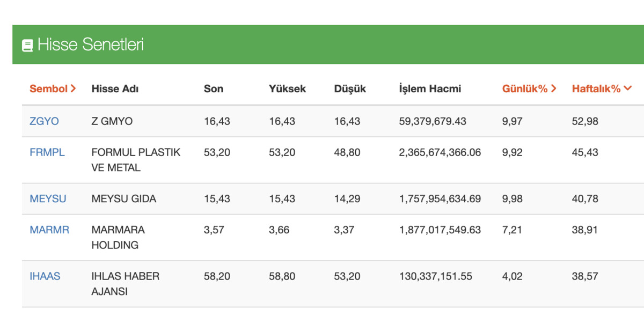
Task: Click the Hisse Adı column header
Action: [x=115, y=89]
